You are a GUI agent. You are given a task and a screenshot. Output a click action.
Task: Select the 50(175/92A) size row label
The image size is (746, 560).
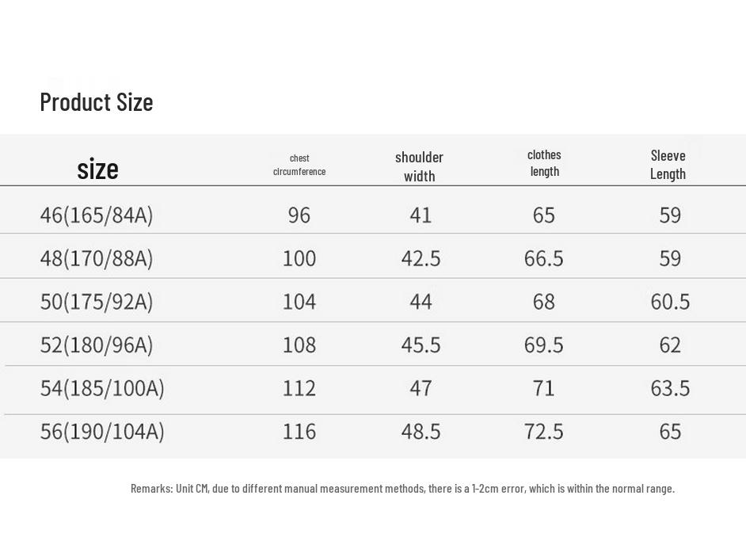tap(97, 302)
